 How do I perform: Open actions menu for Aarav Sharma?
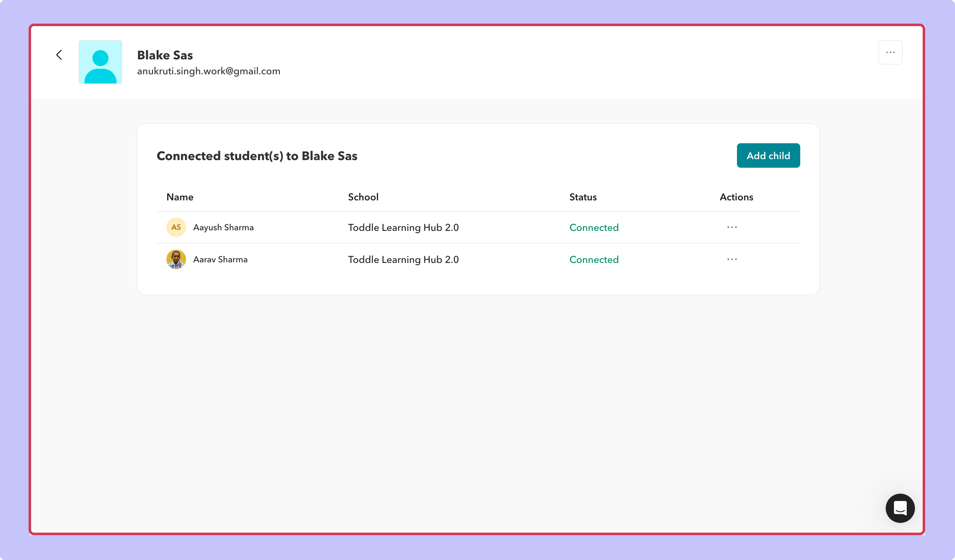[x=732, y=259]
